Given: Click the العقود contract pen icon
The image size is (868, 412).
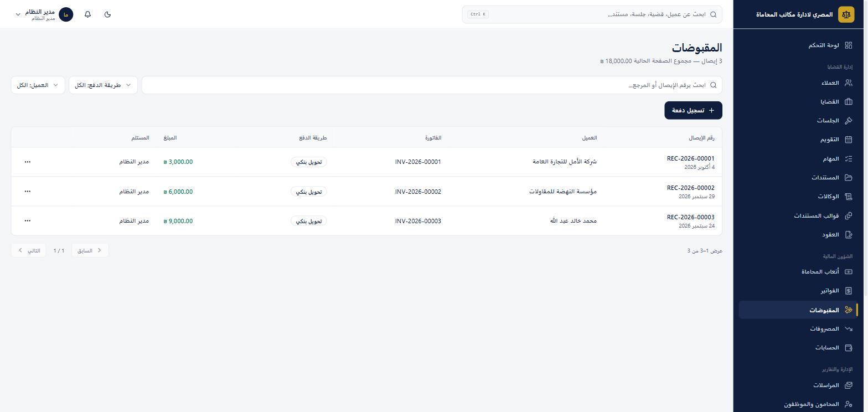Looking at the screenshot, I should (849, 235).
